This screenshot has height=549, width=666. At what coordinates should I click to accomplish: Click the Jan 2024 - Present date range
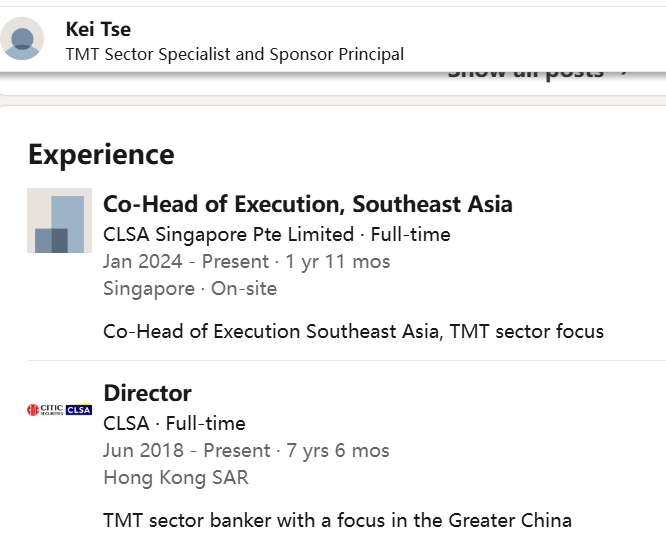click(x=186, y=262)
